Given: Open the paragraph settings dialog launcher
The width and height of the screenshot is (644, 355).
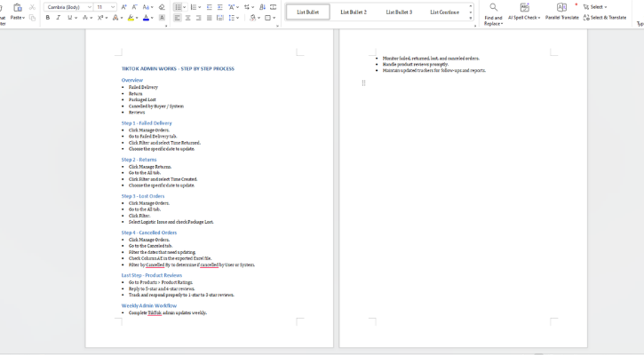Looking at the screenshot, I should (278, 26).
